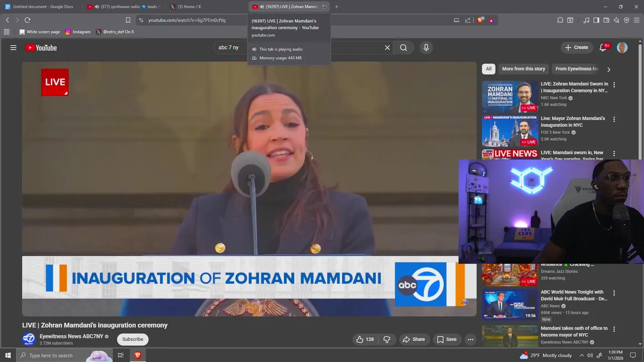Open a new browser tab
Screen dimensions: 644x362
[337, 7]
